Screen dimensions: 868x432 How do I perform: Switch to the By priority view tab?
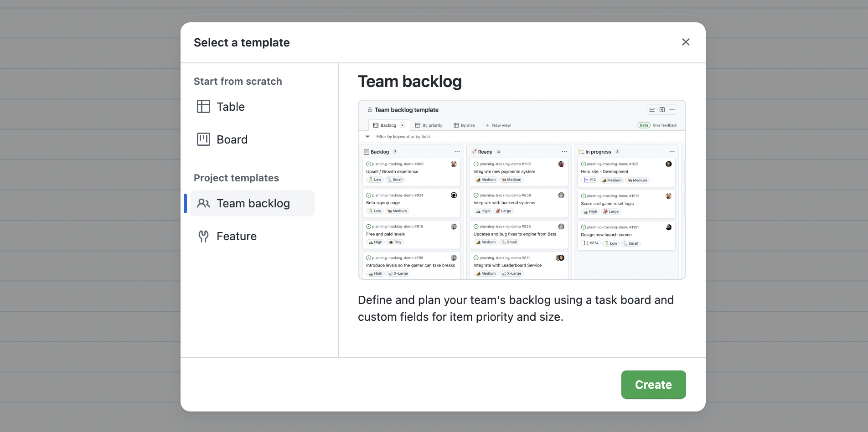[429, 125]
